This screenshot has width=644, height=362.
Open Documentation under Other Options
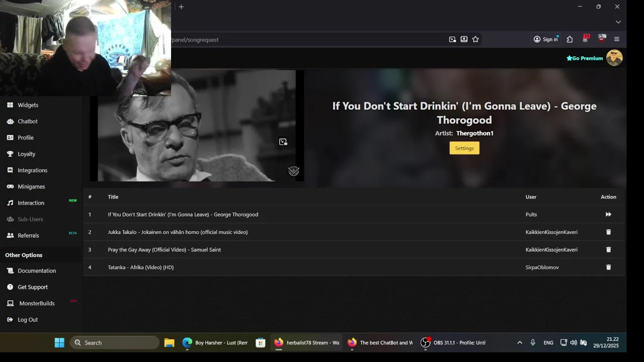(x=37, y=270)
